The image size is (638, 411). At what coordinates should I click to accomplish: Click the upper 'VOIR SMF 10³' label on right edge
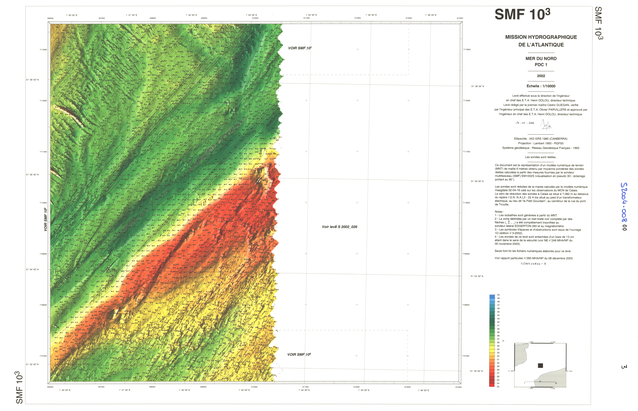coord(299,48)
